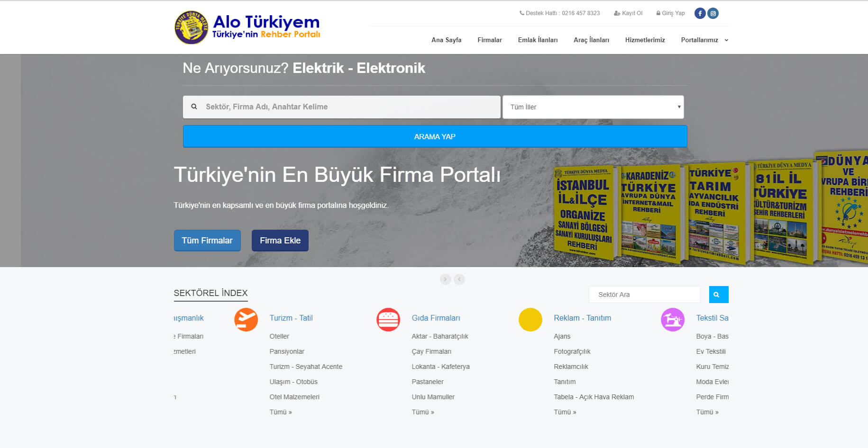Viewport: 868px width, 448px height.
Task: Open the Otel Malzemeleri link
Action: click(x=294, y=397)
